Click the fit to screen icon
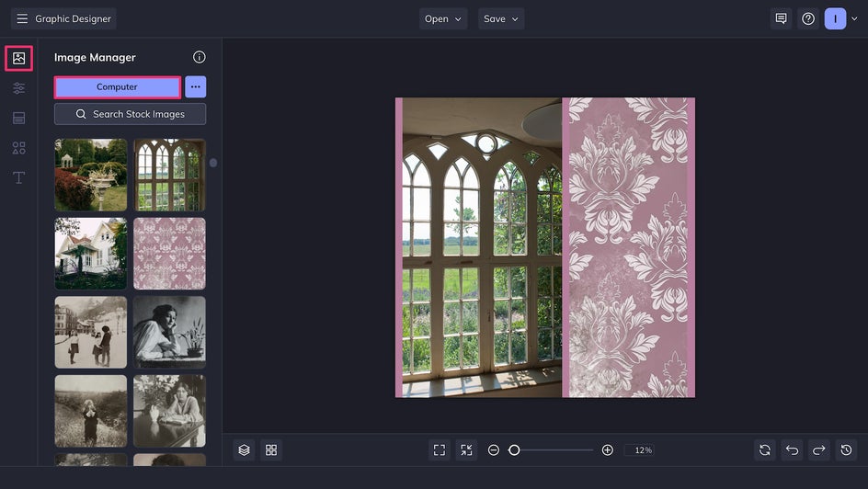The height and width of the screenshot is (489, 868). tap(439, 449)
